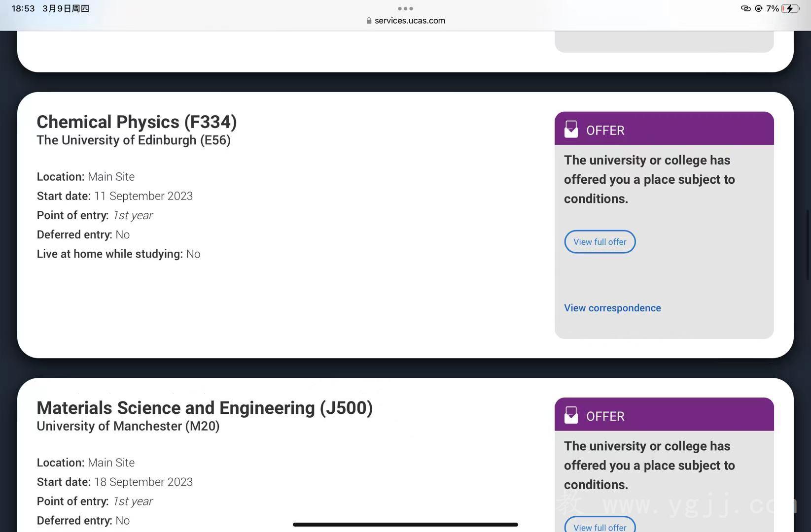The height and width of the screenshot is (532, 811).
Task: Click start date 11 September 2023
Action: [115, 196]
